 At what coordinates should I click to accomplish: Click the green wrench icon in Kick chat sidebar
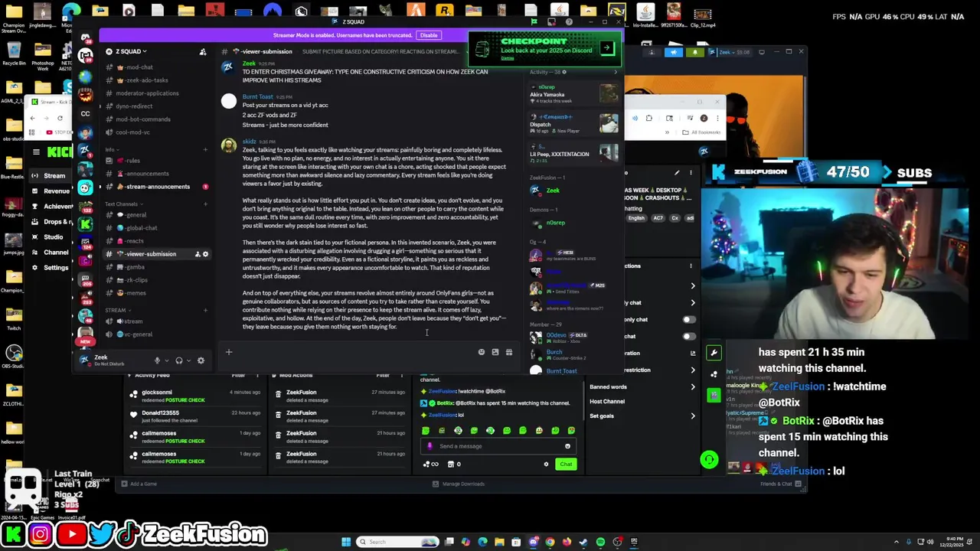click(x=714, y=353)
